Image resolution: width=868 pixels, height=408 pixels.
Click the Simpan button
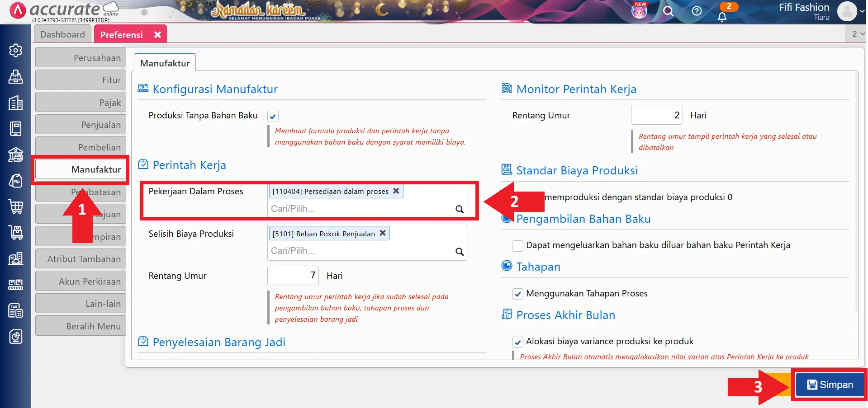[x=830, y=385]
